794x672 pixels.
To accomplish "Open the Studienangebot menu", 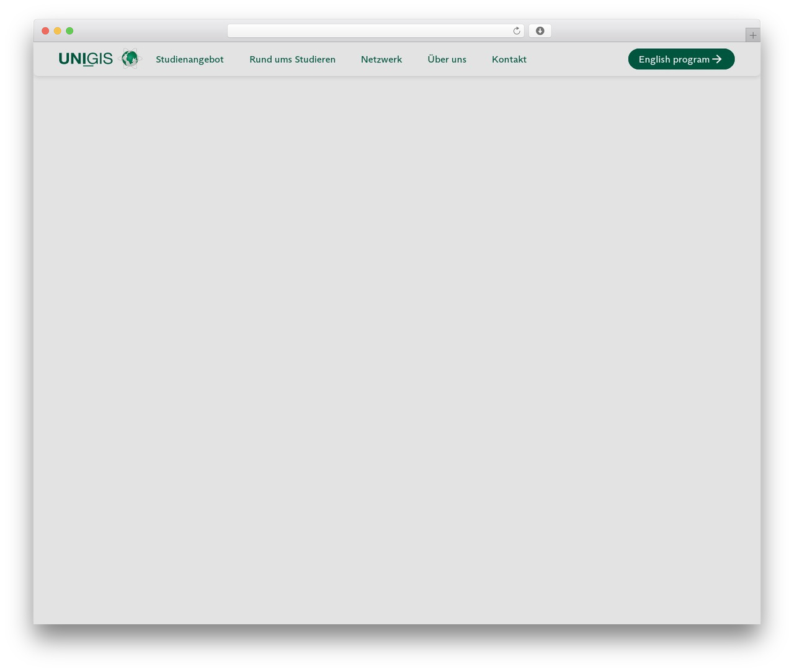I will [190, 60].
